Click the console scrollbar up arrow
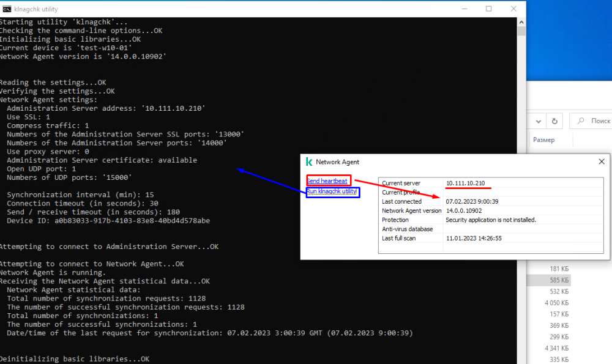The height and width of the screenshot is (364, 612). click(x=521, y=22)
